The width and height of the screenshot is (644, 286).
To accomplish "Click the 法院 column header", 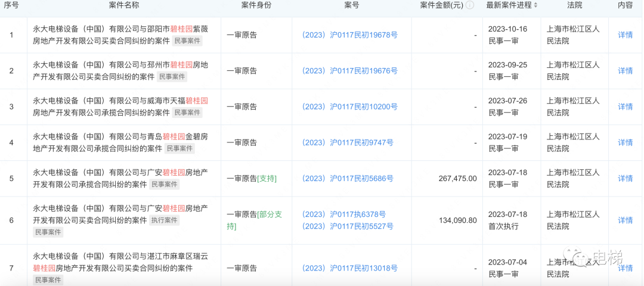I will (x=574, y=6).
